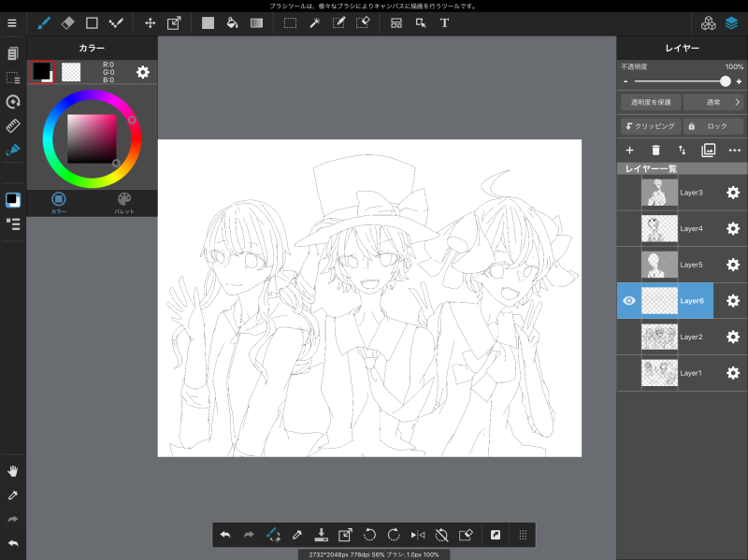Open the rotate canvas sidebar icon
748x560 pixels.
click(13, 102)
